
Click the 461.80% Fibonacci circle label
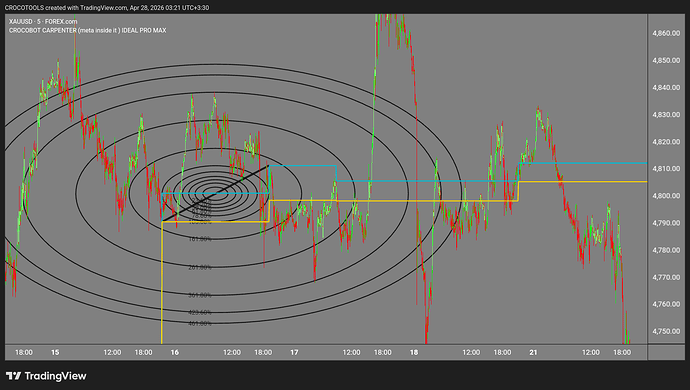[200, 324]
